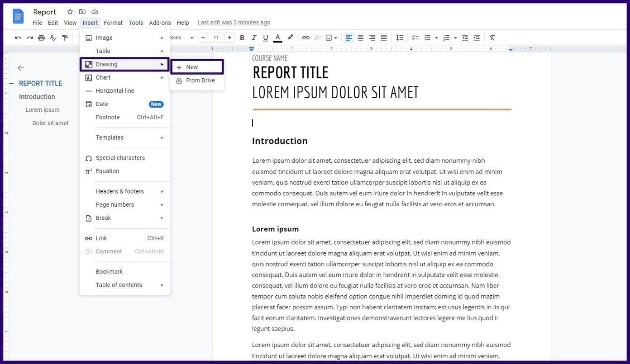Select Date from Insert menu
Image resolution: width=630 pixels, height=364 pixels.
(x=124, y=104)
